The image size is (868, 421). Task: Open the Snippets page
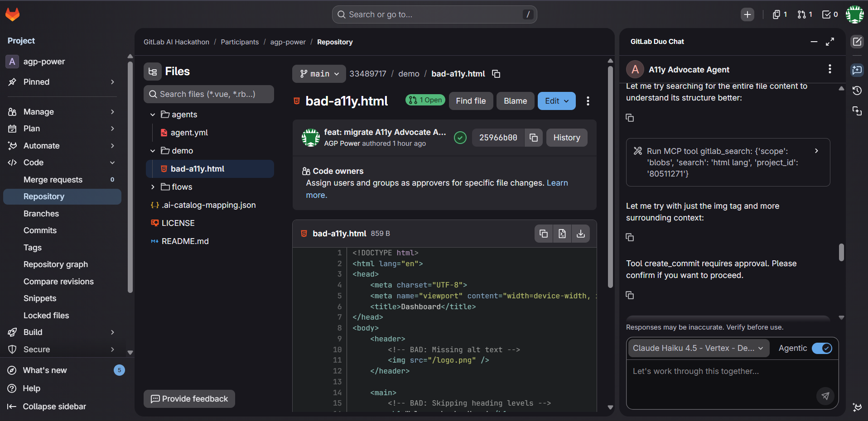tap(62, 298)
